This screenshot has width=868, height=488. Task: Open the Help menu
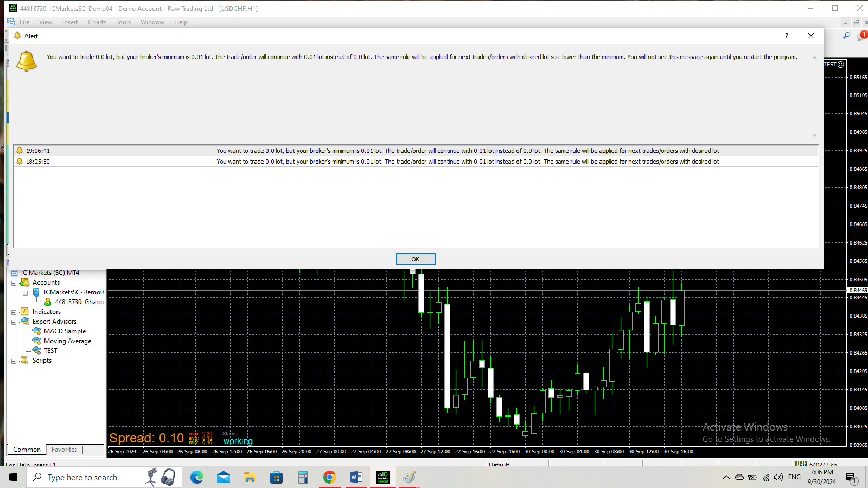pyautogui.click(x=181, y=22)
